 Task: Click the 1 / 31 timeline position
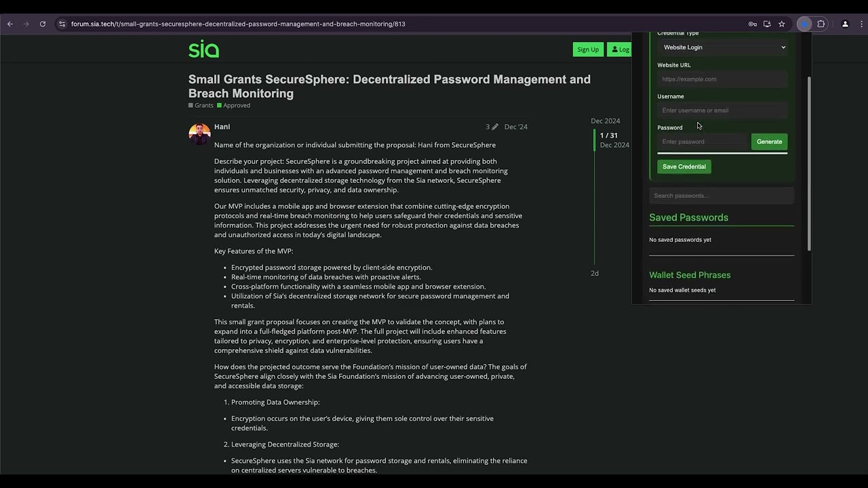(x=608, y=136)
